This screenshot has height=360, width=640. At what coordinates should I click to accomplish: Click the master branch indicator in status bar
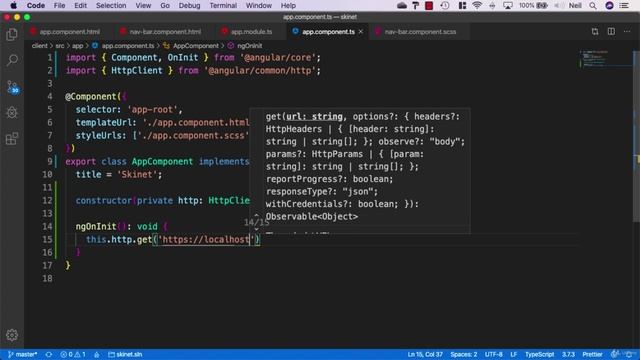(x=22, y=354)
